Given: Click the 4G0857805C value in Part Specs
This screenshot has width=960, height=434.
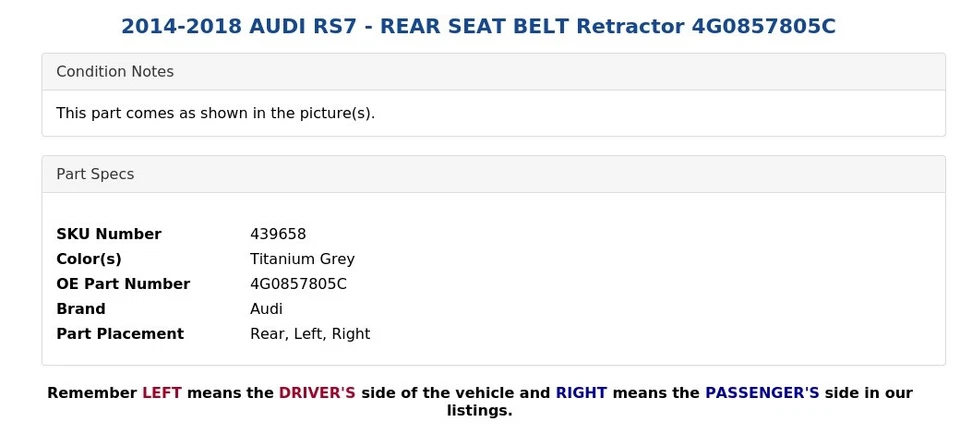Looking at the screenshot, I should tap(298, 284).
